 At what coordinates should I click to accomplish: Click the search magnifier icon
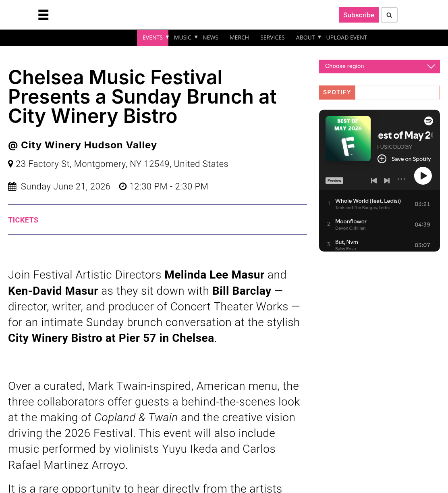389,15
